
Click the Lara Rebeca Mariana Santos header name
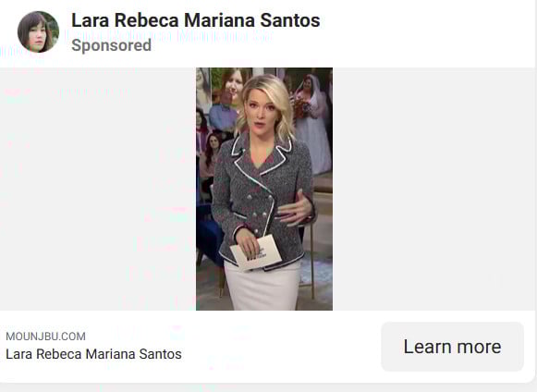196,20
